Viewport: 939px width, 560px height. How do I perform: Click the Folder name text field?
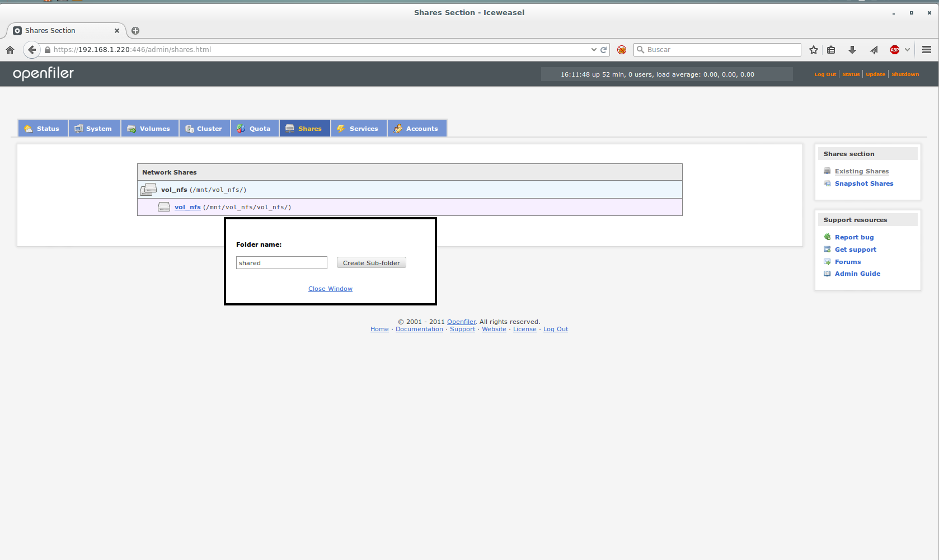281,263
